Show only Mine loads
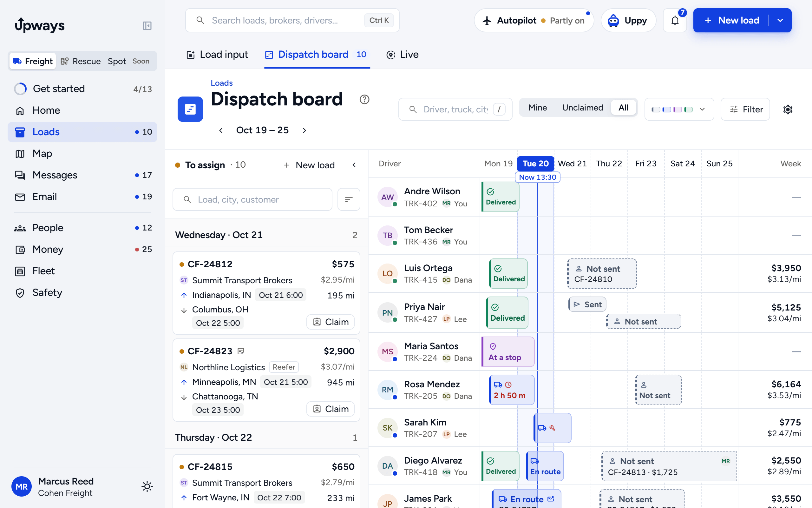This screenshot has height=508, width=812. pos(538,108)
